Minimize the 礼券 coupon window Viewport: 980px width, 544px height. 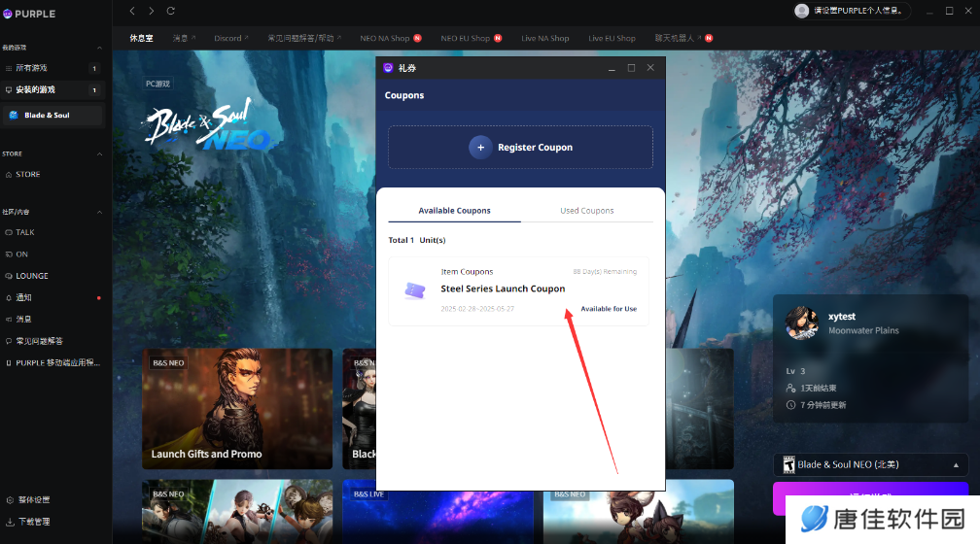[x=612, y=68]
